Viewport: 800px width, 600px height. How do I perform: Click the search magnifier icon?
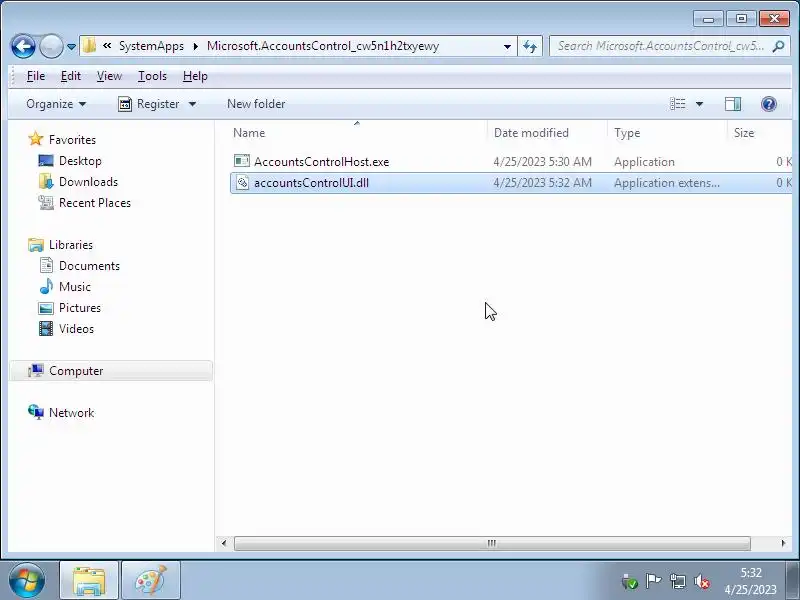778,46
